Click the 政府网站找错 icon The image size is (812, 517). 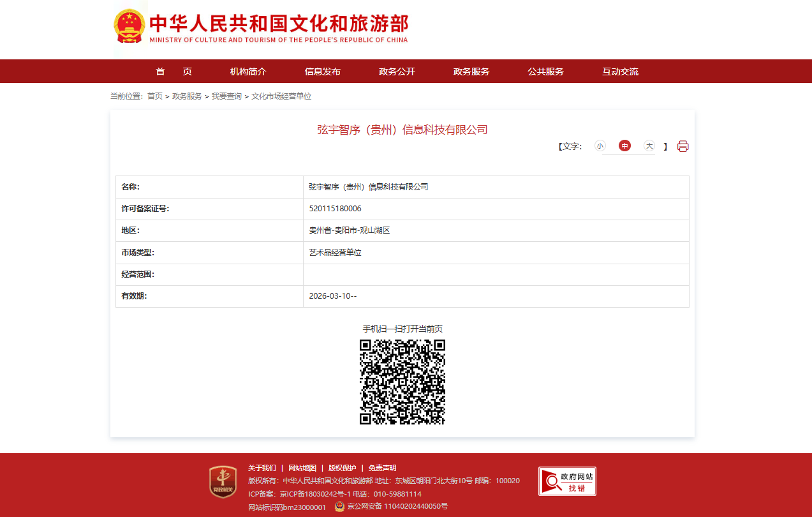click(567, 481)
